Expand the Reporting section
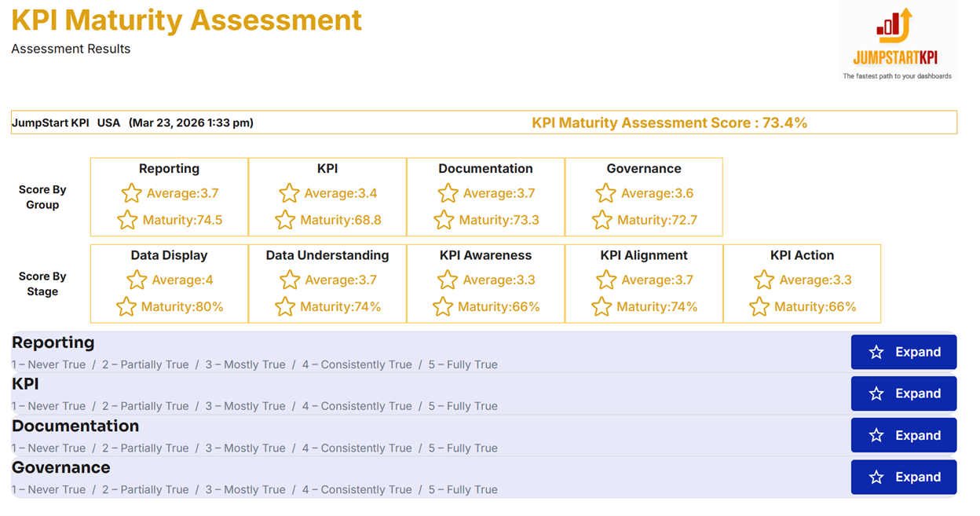The image size is (980, 516). (x=903, y=352)
